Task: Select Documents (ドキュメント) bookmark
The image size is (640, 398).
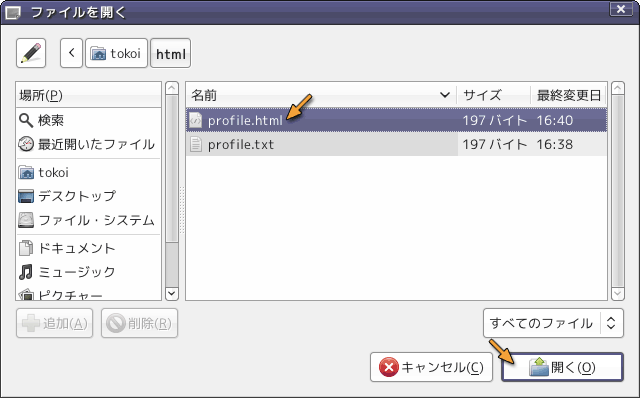Action: (88, 248)
